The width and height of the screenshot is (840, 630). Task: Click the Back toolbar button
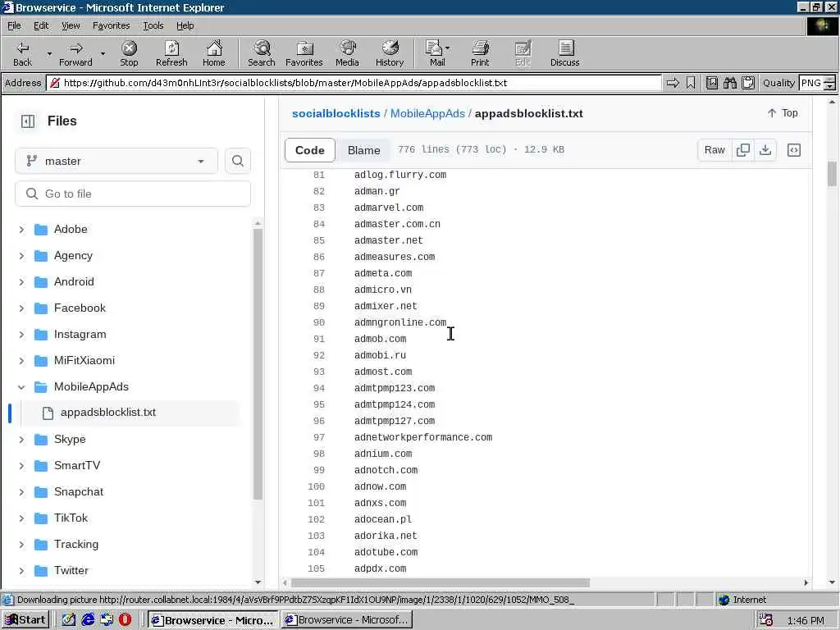(22, 53)
